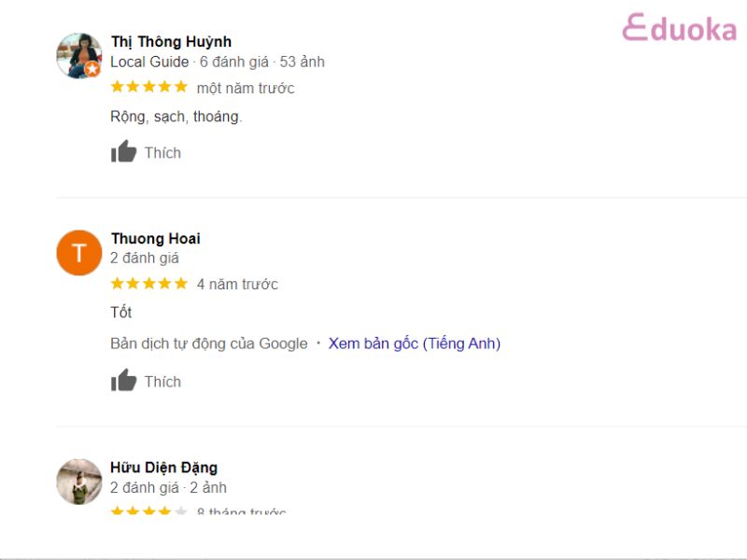Click five-star rating on Thuong Hoai's review

pos(148,283)
